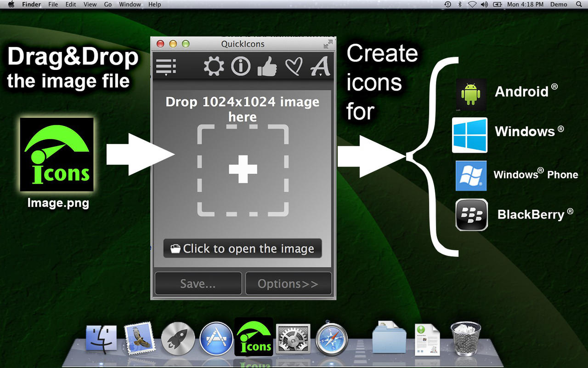Open the App Store from the Dock
This screenshot has width=588, height=368.
click(x=216, y=339)
